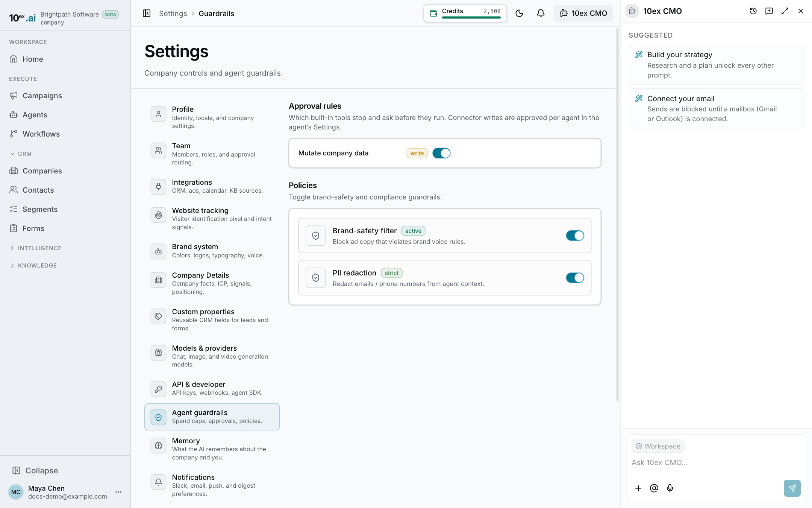Screen dimensions: 812x508
Task: Click the @ mention icon in chat
Action: (x=654, y=488)
